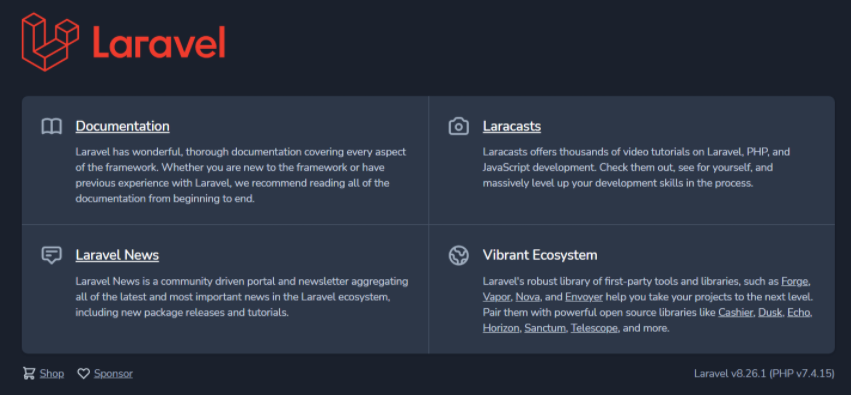Follow the Dusk link
Viewport: 851px width, 395px height.
tap(770, 313)
